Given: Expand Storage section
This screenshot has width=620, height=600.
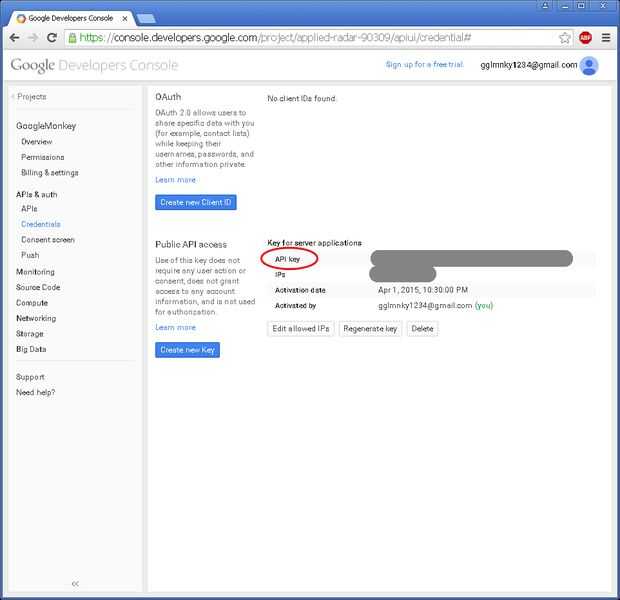Looking at the screenshot, I should point(30,333).
